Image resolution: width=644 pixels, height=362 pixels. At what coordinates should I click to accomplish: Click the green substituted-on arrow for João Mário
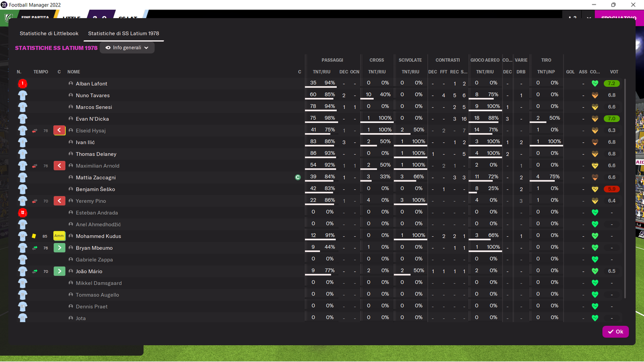tap(59, 271)
